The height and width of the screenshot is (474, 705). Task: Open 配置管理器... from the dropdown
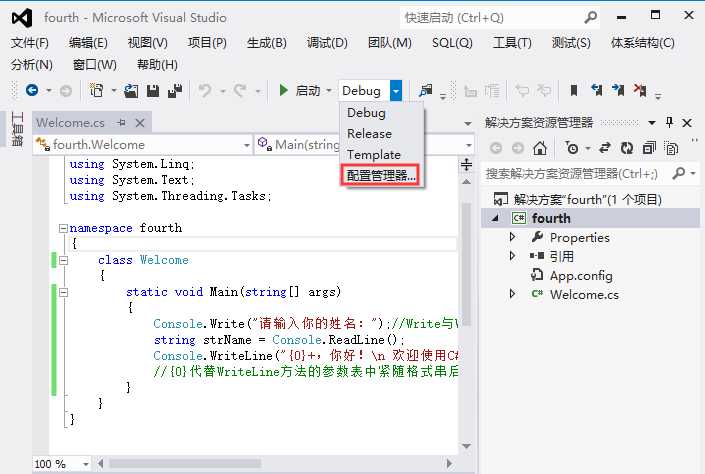click(380, 175)
